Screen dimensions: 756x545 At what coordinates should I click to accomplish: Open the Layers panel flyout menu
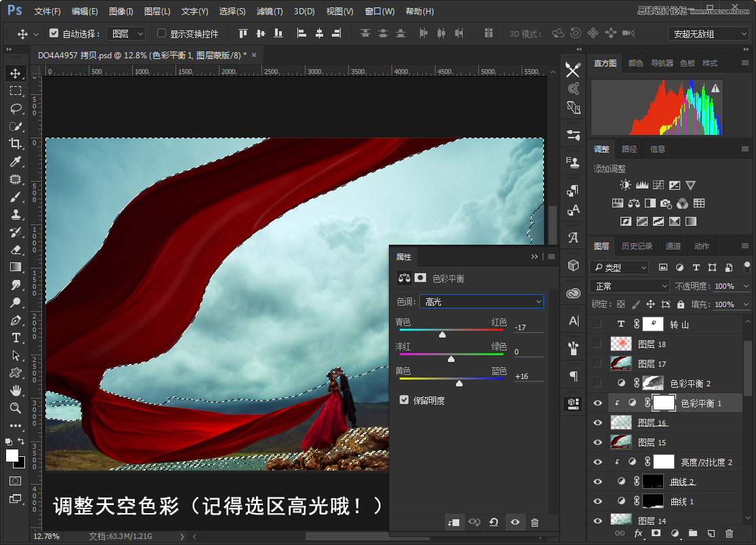[745, 246]
